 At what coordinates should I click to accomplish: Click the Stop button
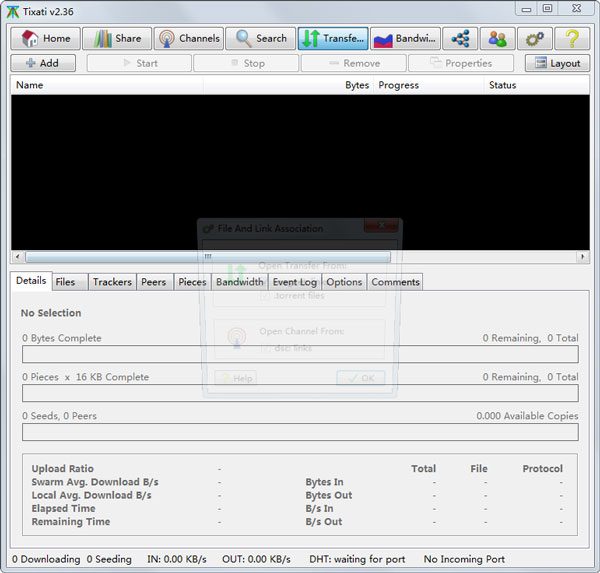coord(246,63)
